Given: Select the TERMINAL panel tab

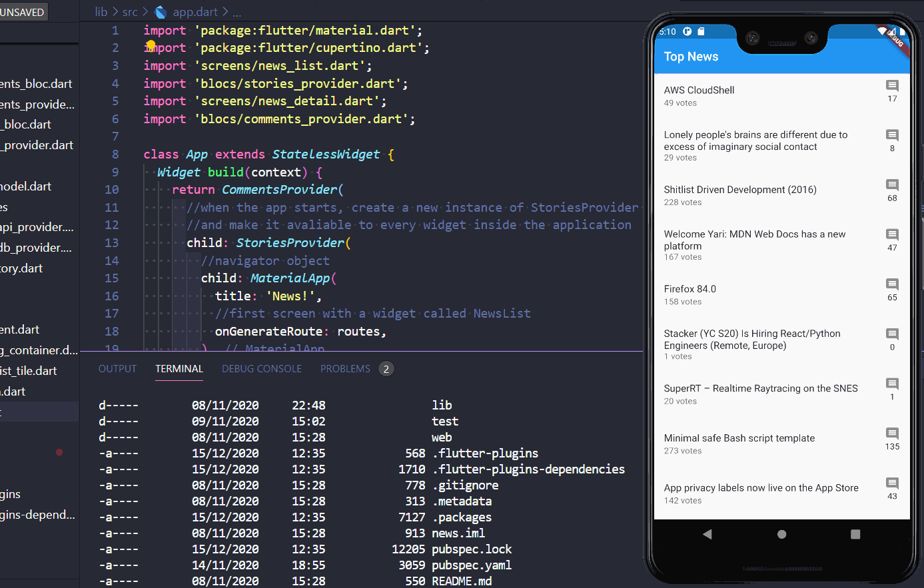Looking at the screenshot, I should [x=179, y=369].
